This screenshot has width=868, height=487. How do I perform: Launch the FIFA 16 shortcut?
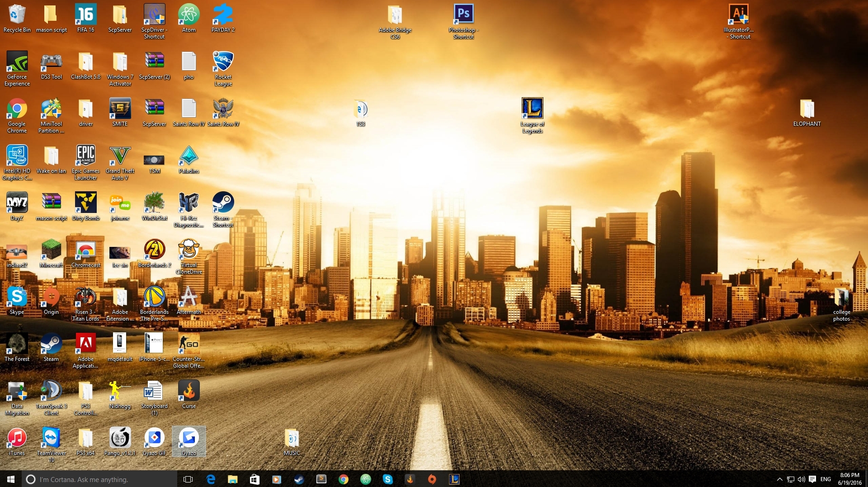pos(85,19)
